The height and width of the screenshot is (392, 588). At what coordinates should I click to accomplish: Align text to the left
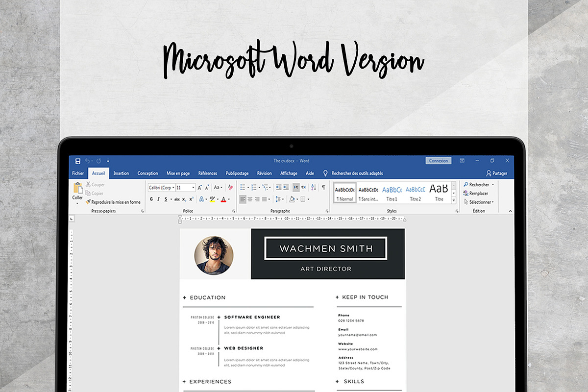pyautogui.click(x=243, y=199)
